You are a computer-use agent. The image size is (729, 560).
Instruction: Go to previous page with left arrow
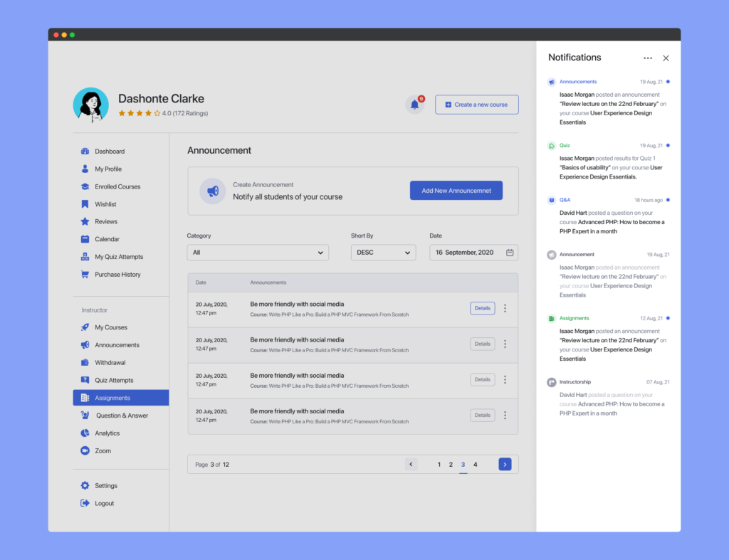click(411, 464)
